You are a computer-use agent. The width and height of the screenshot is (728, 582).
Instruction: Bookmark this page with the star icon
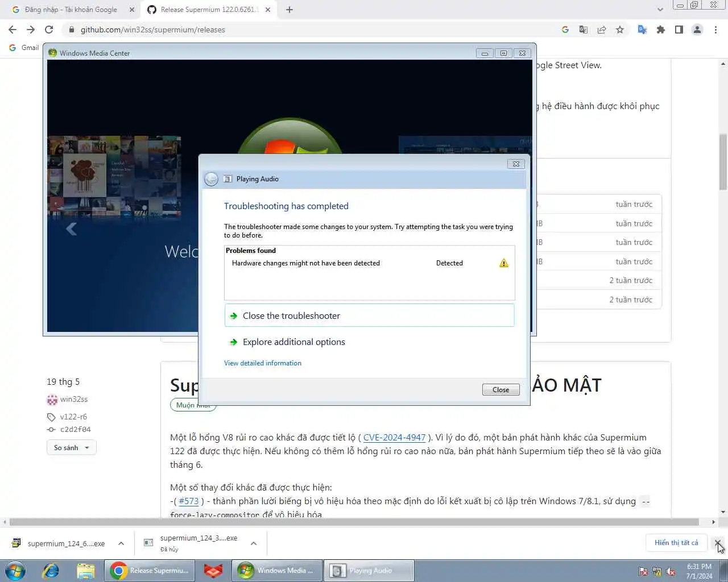pos(620,30)
